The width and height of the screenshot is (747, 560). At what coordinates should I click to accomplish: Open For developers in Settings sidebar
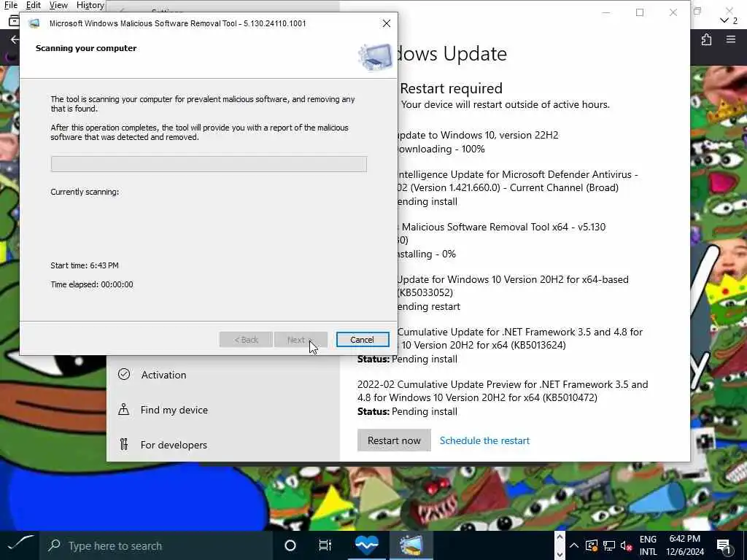tap(174, 445)
